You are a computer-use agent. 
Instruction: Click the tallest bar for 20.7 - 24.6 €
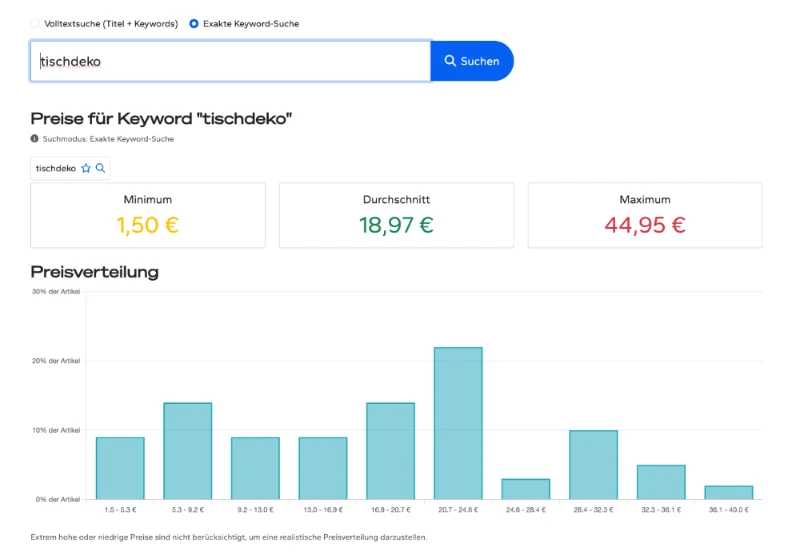point(458,423)
